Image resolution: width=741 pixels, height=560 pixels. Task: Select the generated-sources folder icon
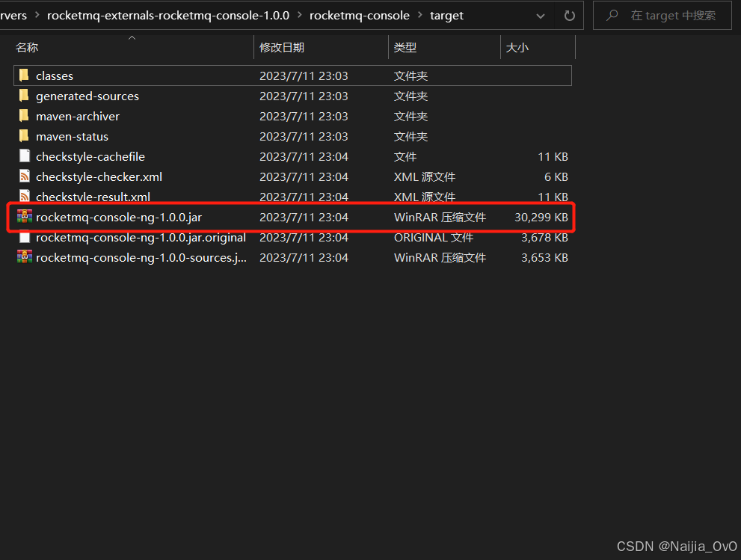[x=24, y=96]
